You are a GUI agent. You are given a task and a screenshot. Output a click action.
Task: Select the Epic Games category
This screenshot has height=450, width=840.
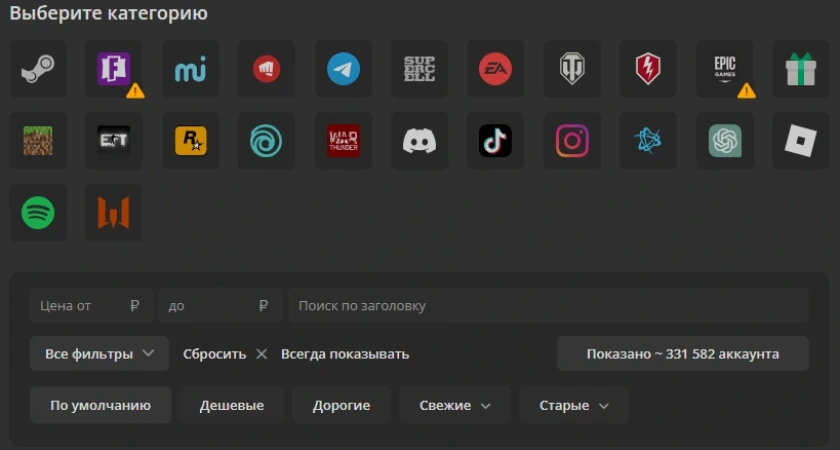coord(725,69)
